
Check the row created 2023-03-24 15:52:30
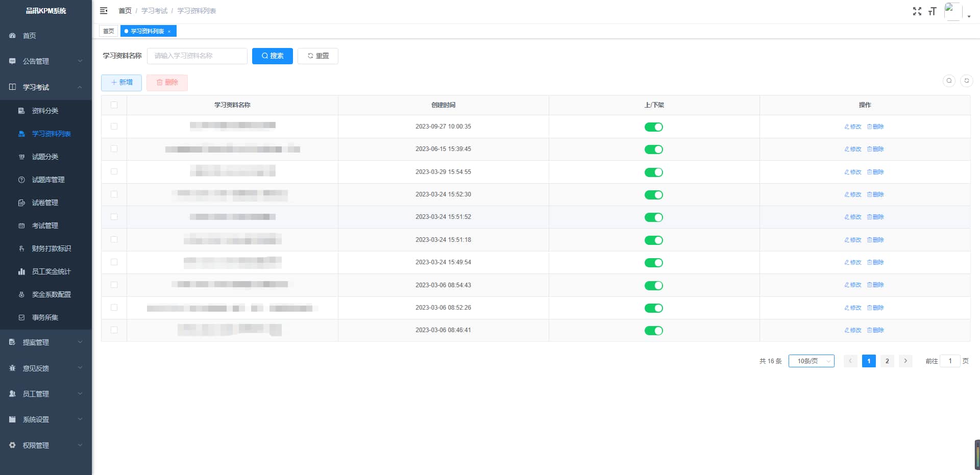point(114,194)
